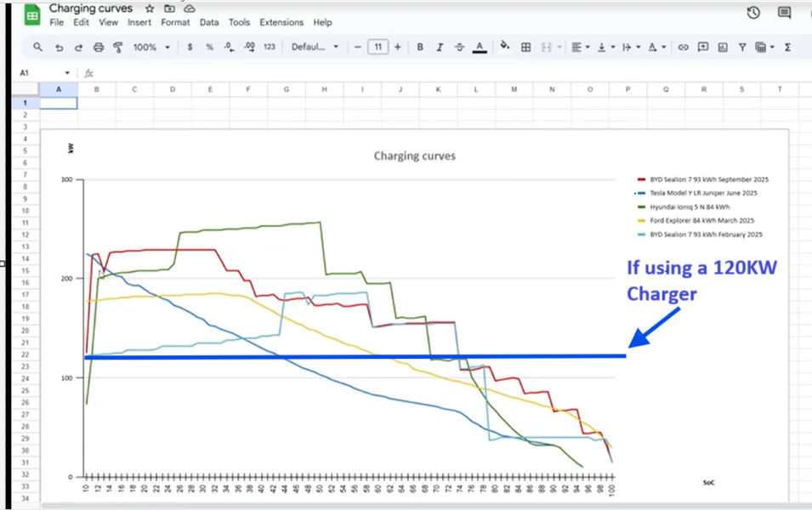The width and height of the screenshot is (812, 510).
Task: Open version history clock icon
Action: [753, 12]
